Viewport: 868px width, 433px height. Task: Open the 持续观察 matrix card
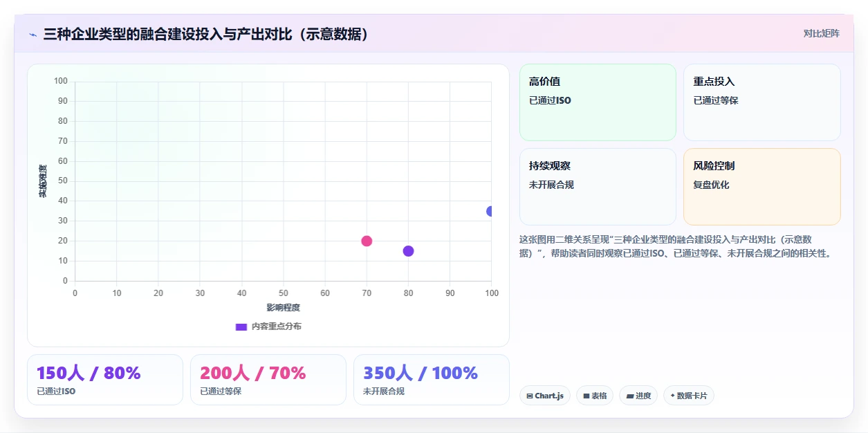pyautogui.click(x=598, y=187)
